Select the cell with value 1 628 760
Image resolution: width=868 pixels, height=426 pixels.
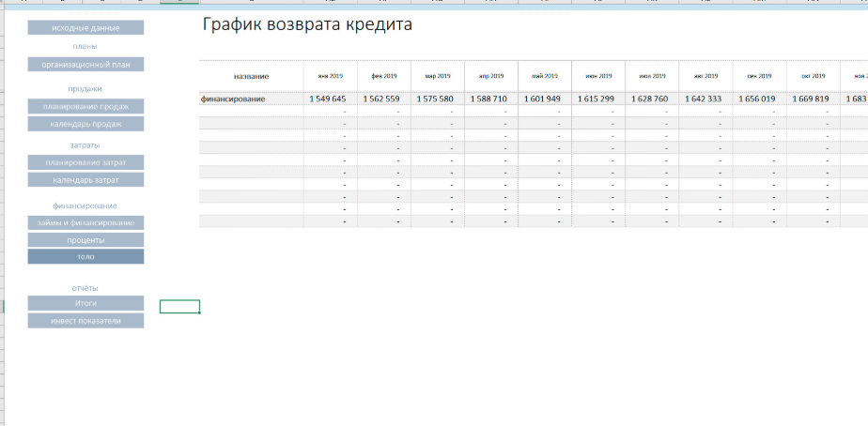coord(651,99)
